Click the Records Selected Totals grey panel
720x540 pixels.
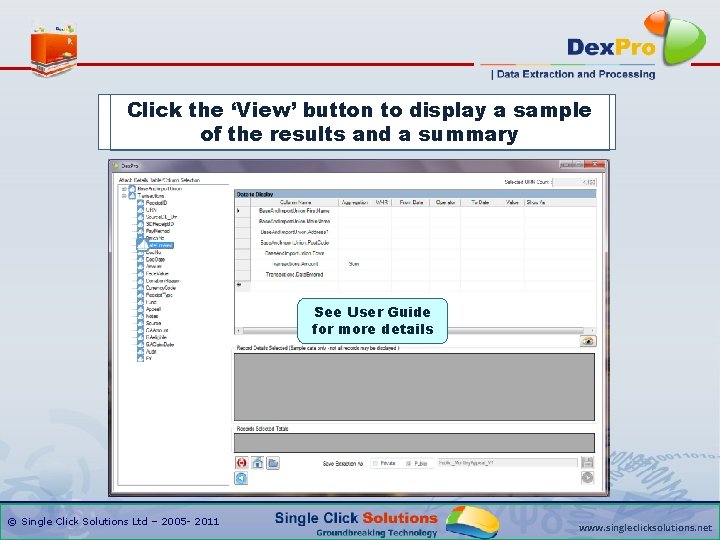(x=414, y=443)
